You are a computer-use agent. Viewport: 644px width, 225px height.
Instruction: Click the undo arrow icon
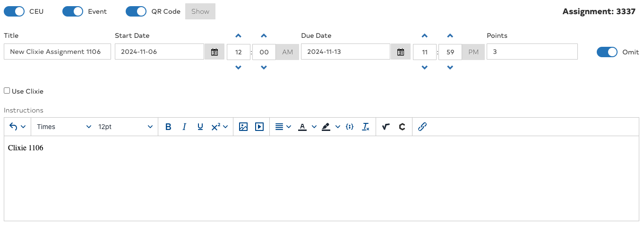pos(13,127)
